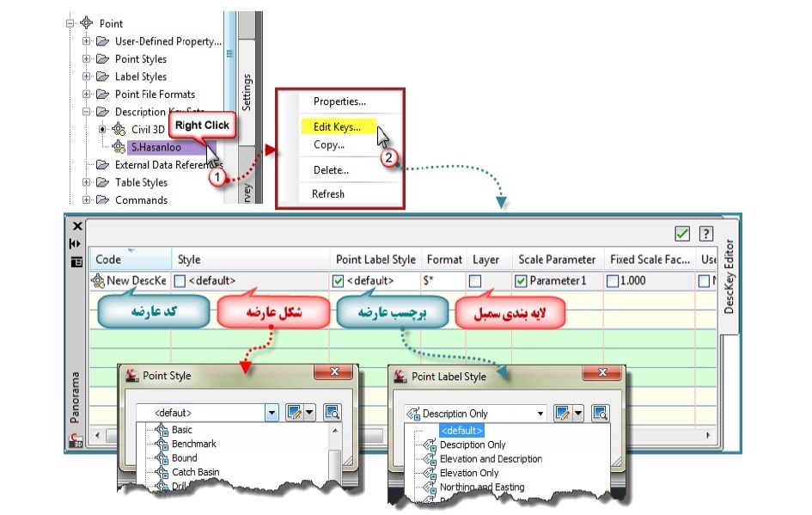The height and width of the screenshot is (515, 812).
Task: Click the Label Styles folder icon
Action: point(102,77)
